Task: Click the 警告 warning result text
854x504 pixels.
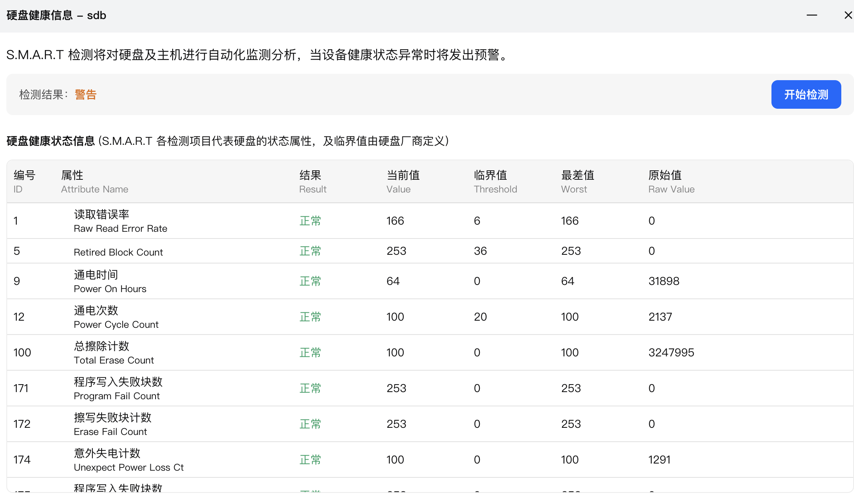Action: [85, 94]
